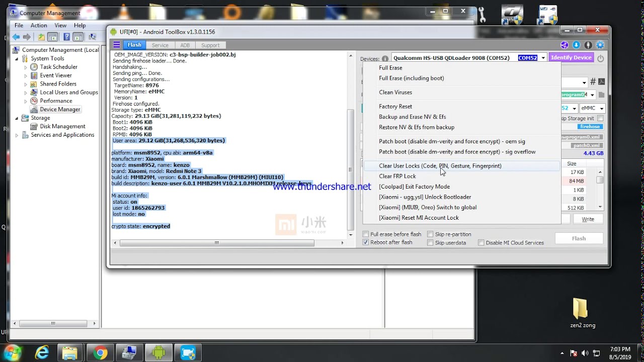Click the volume icon in system tray
The height and width of the screenshot is (362, 644).
pyautogui.click(x=585, y=353)
